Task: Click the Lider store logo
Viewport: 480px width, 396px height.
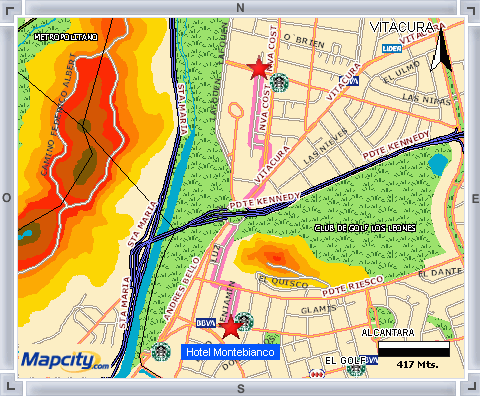Action: [392, 49]
